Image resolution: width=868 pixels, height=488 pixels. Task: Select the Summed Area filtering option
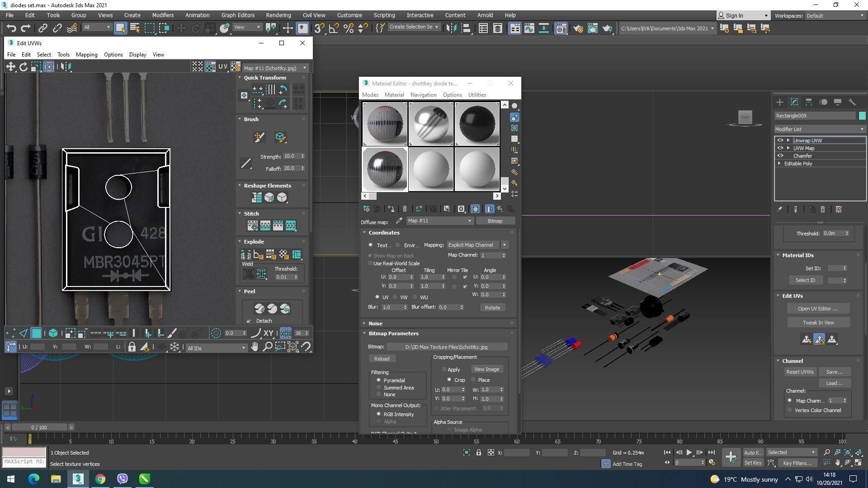tap(379, 388)
